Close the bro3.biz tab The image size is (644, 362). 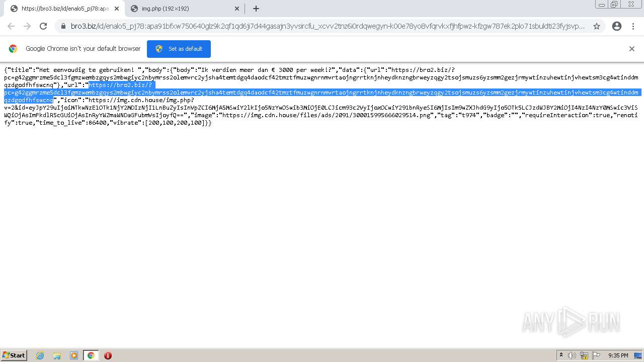pos(116,9)
